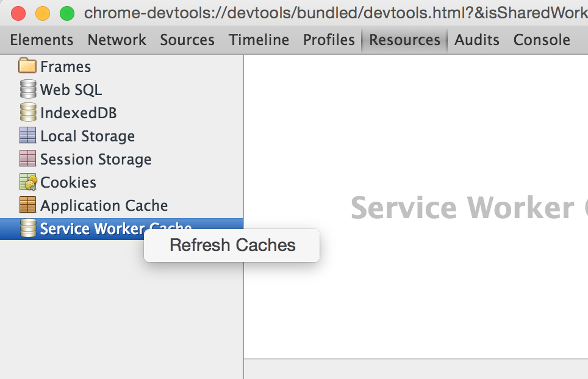Click the Service Worker Cache database icon
Viewport: 588px width, 379px height.
click(x=27, y=228)
